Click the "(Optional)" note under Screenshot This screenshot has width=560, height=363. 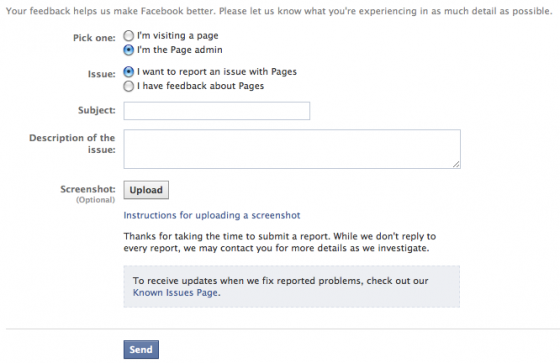95,200
